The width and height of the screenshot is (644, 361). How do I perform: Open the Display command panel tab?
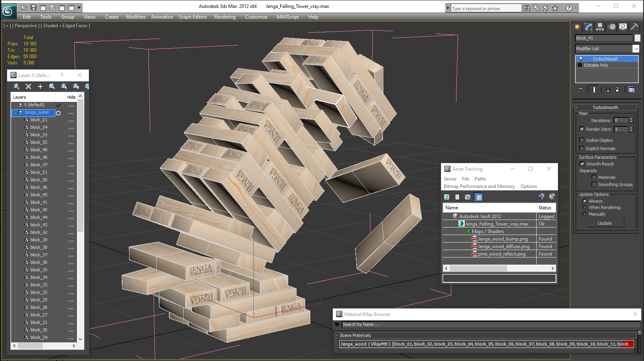tap(623, 27)
